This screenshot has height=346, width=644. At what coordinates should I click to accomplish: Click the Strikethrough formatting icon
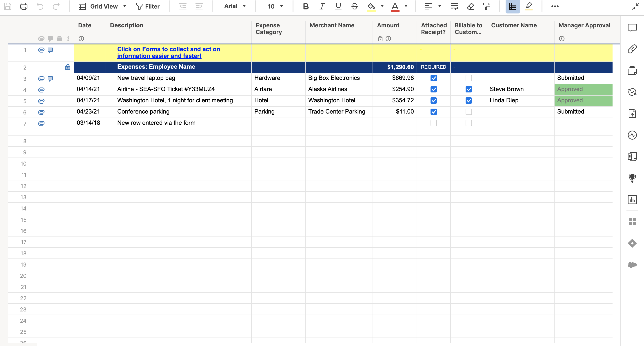(354, 6)
